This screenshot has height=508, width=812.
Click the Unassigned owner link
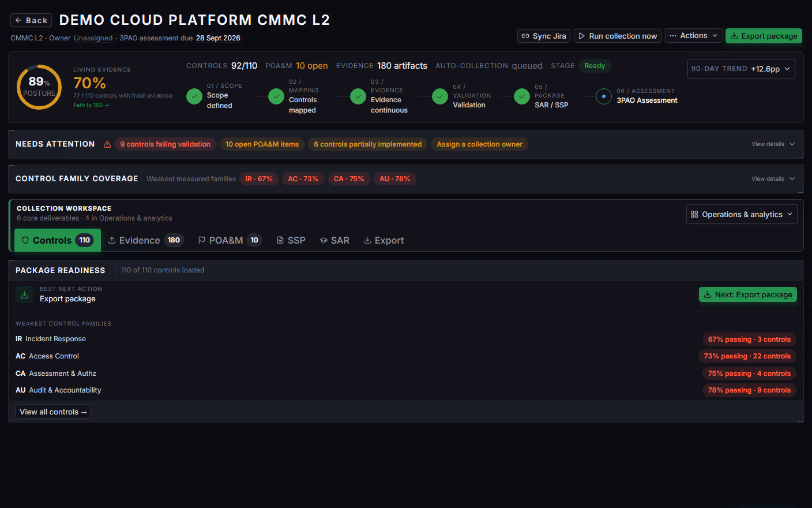click(93, 38)
